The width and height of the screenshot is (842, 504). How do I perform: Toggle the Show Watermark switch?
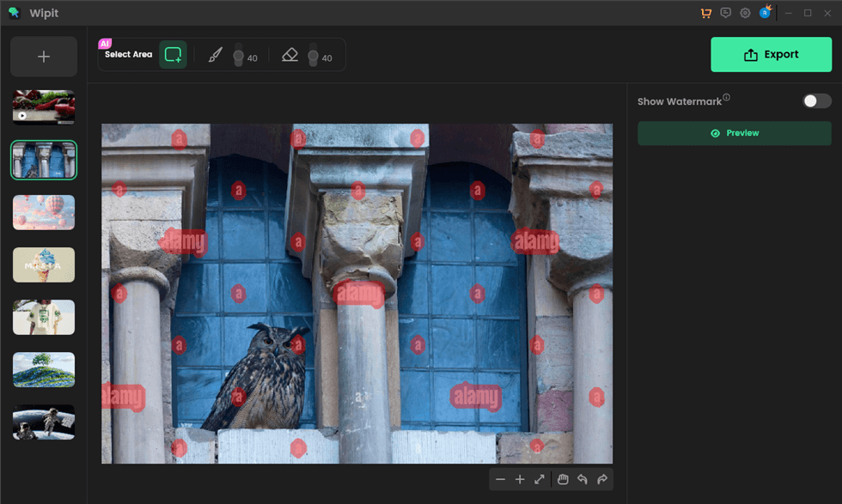(x=817, y=101)
